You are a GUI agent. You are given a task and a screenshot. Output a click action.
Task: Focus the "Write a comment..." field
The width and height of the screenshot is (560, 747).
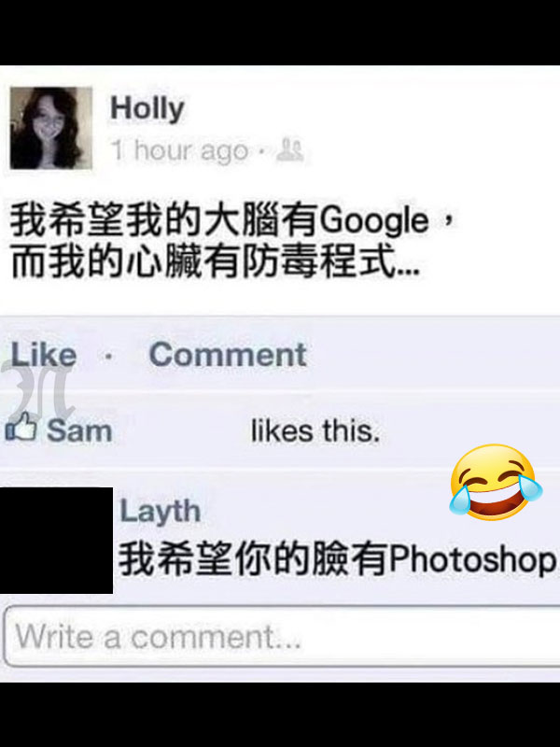pos(282,637)
